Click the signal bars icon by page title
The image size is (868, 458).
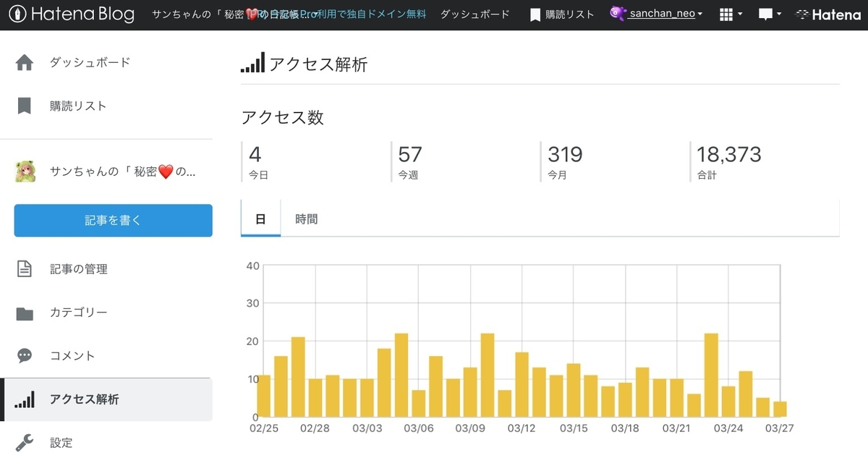[252, 63]
